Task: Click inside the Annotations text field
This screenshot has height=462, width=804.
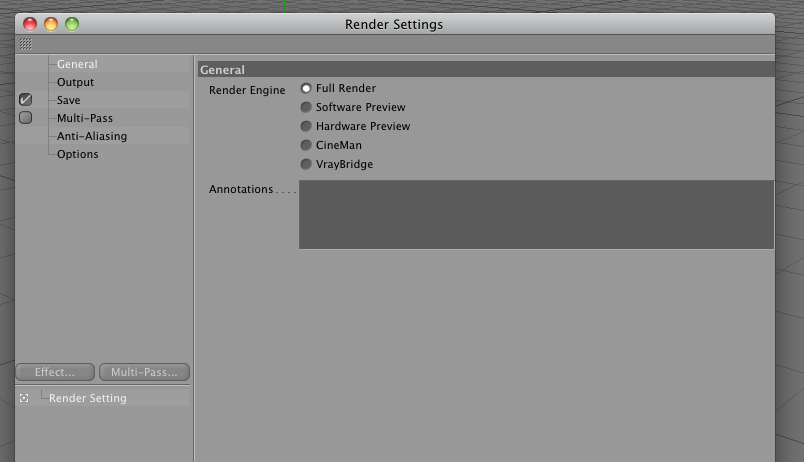Action: point(536,214)
